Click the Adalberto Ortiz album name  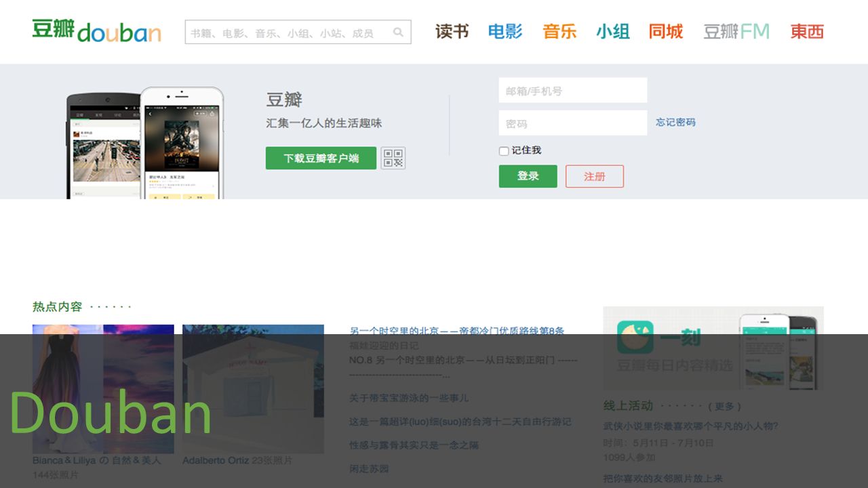(x=216, y=460)
